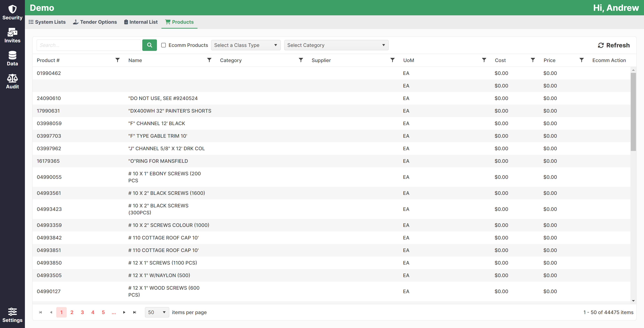Sort by Category column header

231,60
